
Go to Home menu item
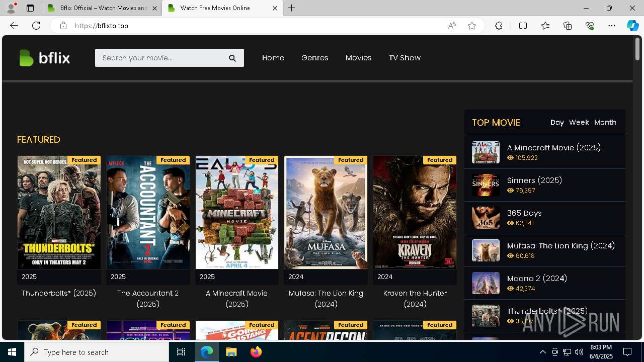tap(273, 58)
